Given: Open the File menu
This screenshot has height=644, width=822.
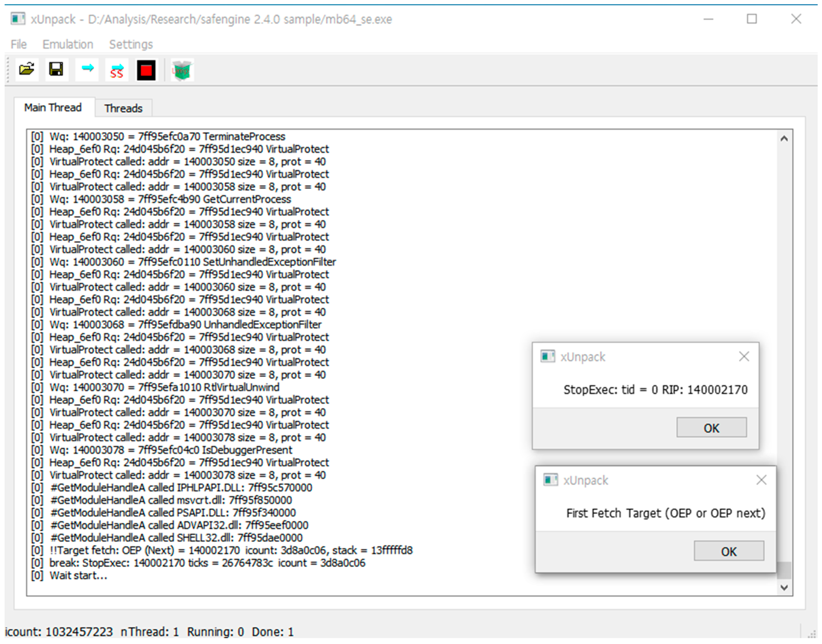Looking at the screenshot, I should 18,45.
